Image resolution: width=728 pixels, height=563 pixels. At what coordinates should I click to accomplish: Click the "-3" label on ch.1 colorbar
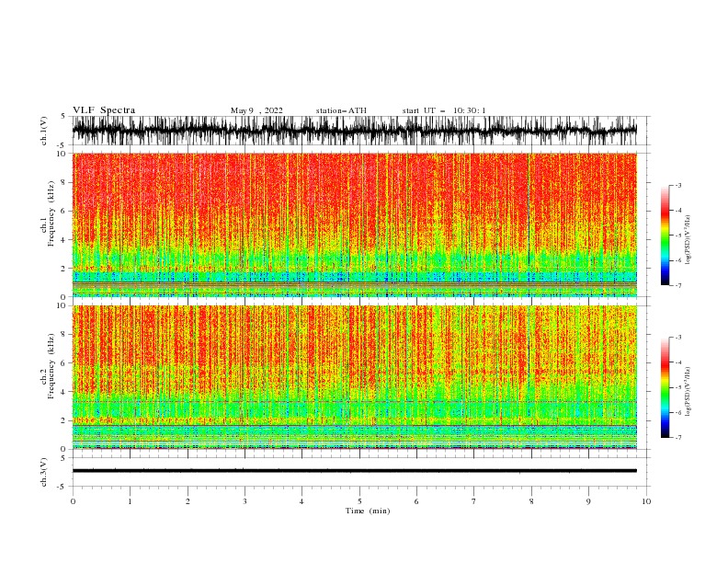click(x=677, y=185)
